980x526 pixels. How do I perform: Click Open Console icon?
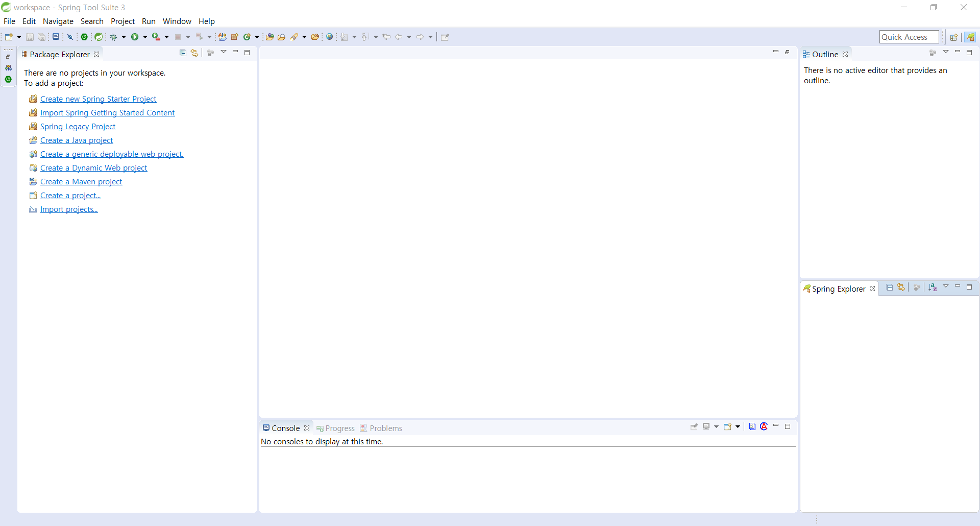pyautogui.click(x=727, y=426)
